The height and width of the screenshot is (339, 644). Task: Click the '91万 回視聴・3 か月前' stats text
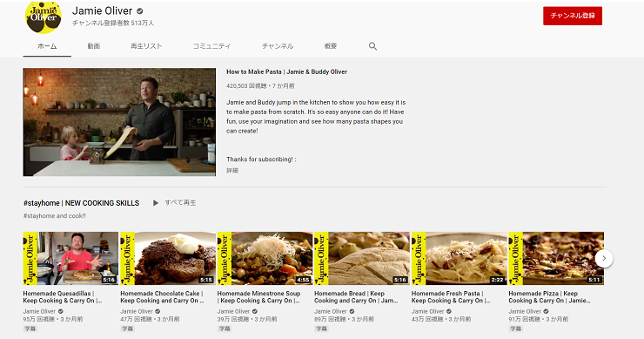539,319
